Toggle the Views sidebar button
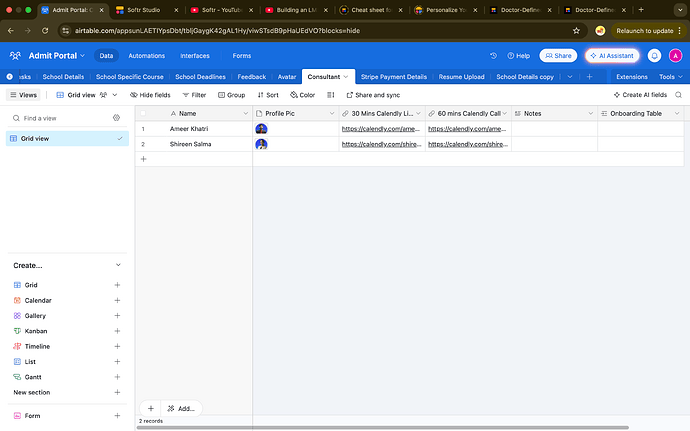690x431 pixels. (23, 95)
